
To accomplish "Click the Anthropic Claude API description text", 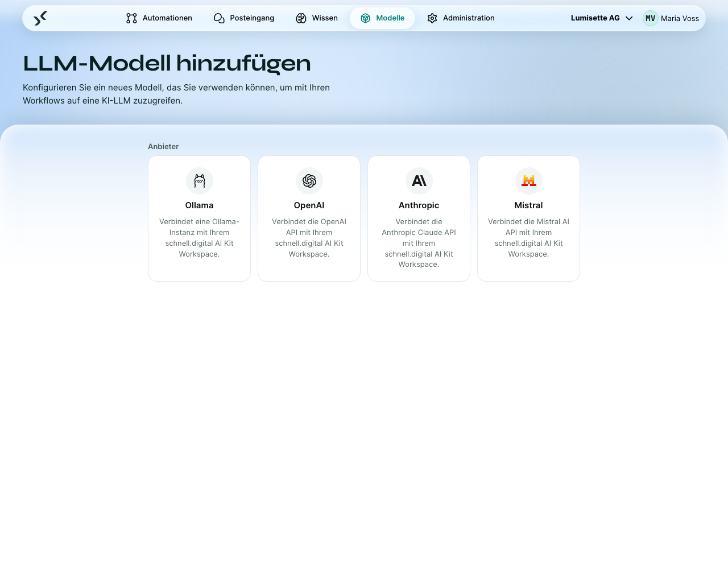I will (x=419, y=243).
